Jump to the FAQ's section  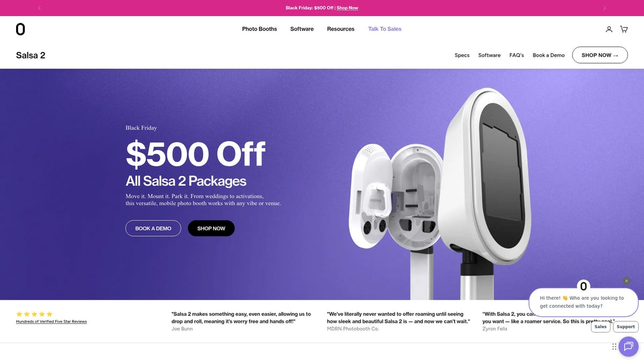pyautogui.click(x=516, y=55)
